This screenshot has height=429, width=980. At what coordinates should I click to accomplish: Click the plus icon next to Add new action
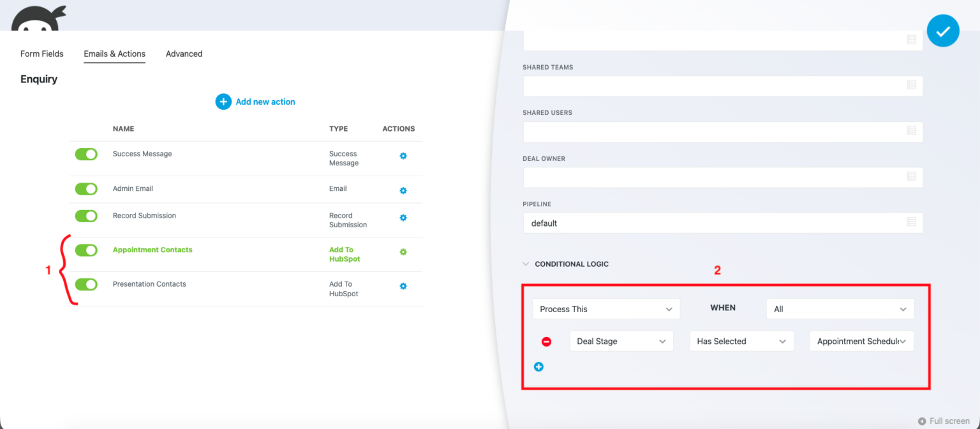[x=223, y=102]
